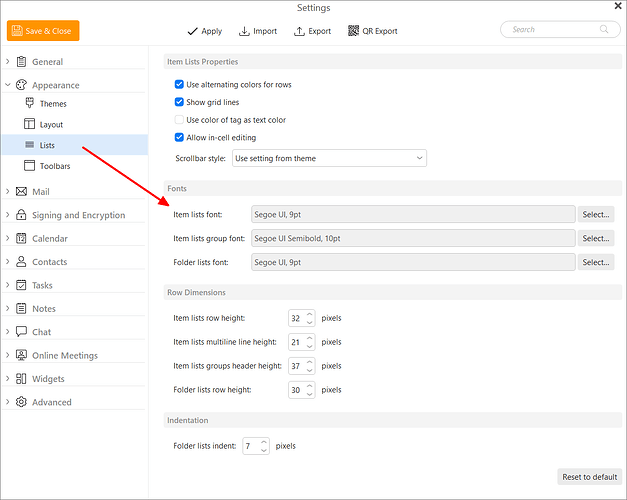Click Select for Item lists font

tap(596, 214)
